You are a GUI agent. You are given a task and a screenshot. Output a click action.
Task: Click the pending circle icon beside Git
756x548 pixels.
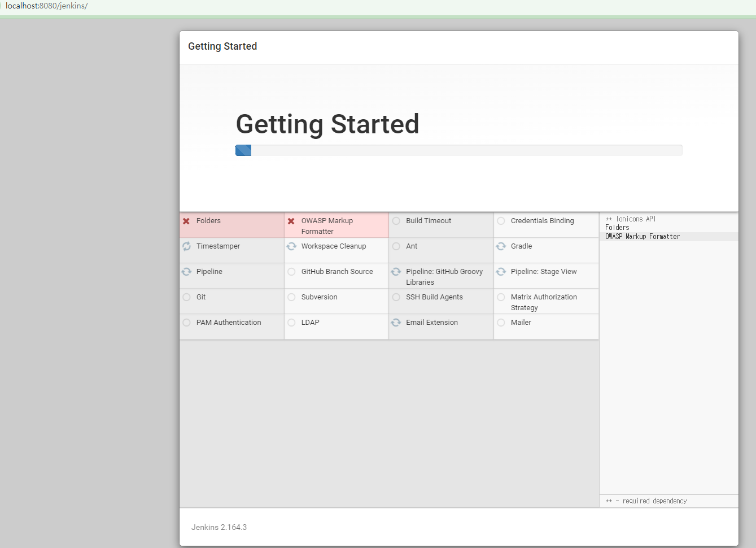pos(186,297)
